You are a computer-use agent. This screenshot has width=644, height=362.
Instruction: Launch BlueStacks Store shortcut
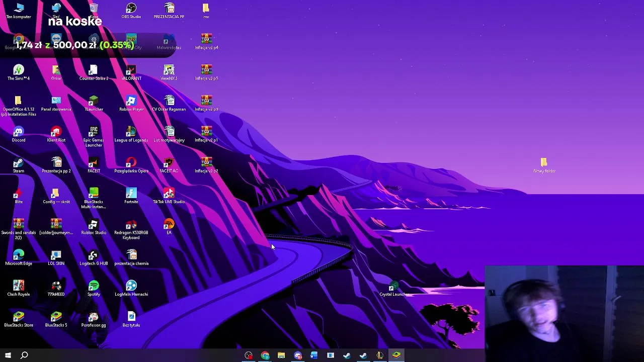[19, 319]
